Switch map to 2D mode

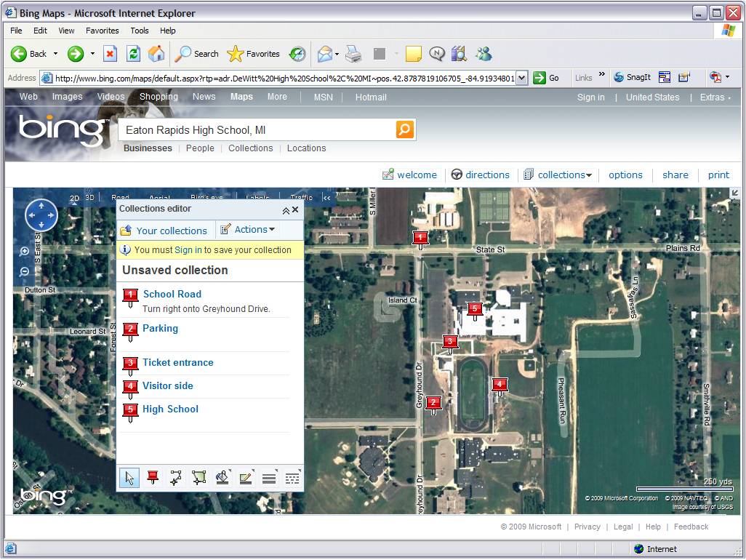tap(74, 199)
